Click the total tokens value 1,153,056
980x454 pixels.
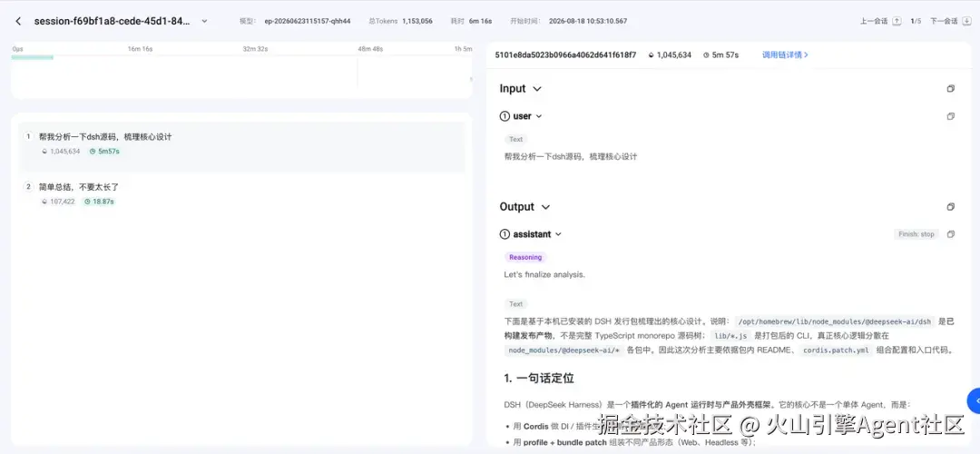pyautogui.click(x=417, y=21)
